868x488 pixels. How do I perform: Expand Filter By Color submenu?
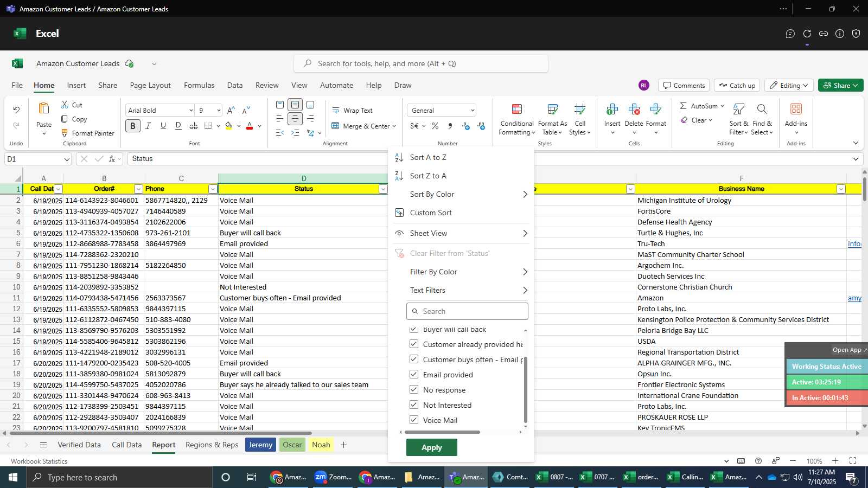(x=461, y=272)
